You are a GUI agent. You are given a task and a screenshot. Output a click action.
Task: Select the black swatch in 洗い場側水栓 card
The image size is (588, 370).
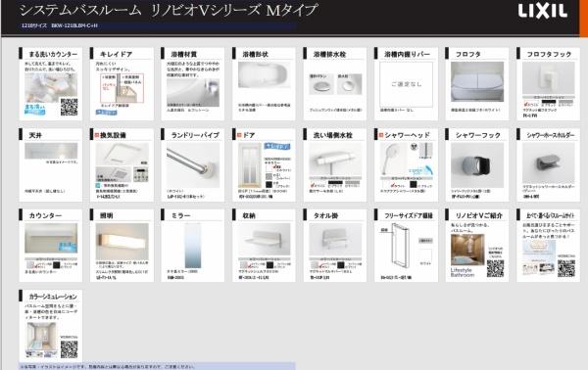tap(335, 183)
